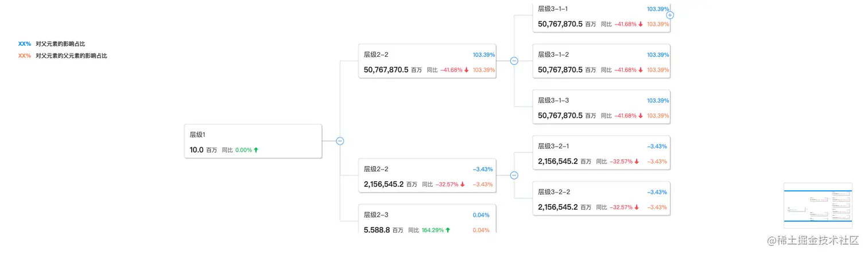This screenshot has width=868, height=255.
Task: Click the orange -3.43% in 层级3-2-2
Action: coord(657,207)
